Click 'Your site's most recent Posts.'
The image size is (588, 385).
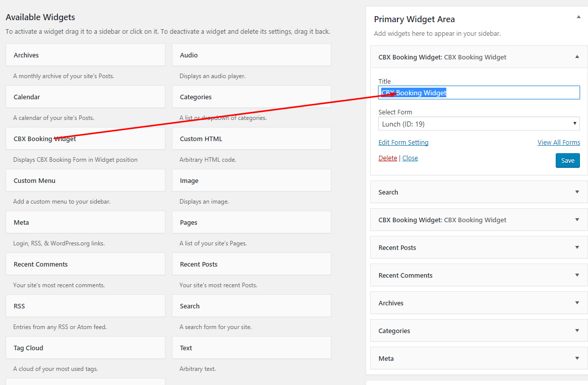(x=218, y=285)
